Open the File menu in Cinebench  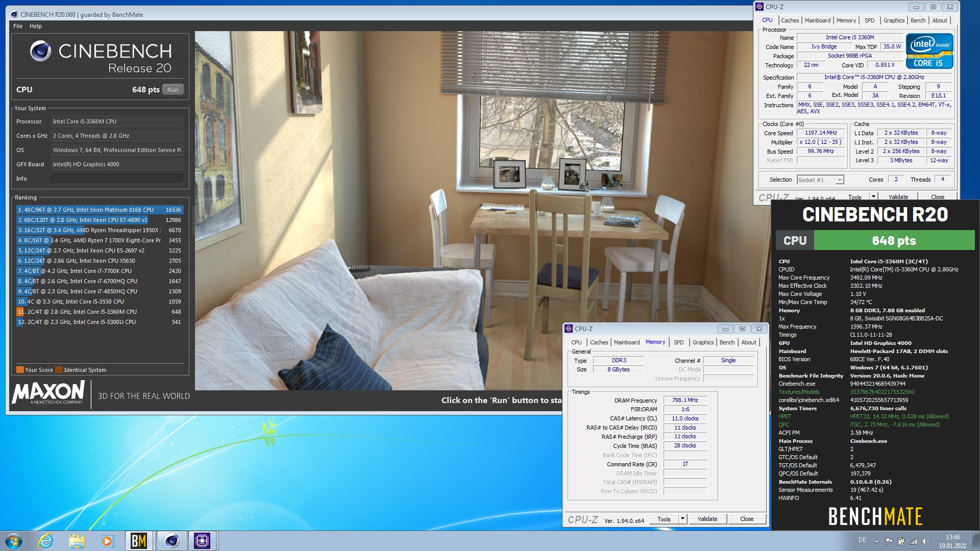click(x=18, y=26)
